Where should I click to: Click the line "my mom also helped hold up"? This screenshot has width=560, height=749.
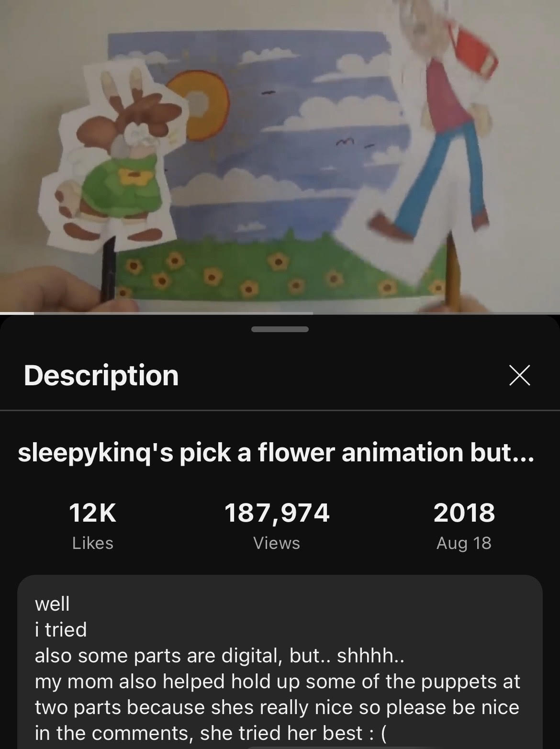278,682
